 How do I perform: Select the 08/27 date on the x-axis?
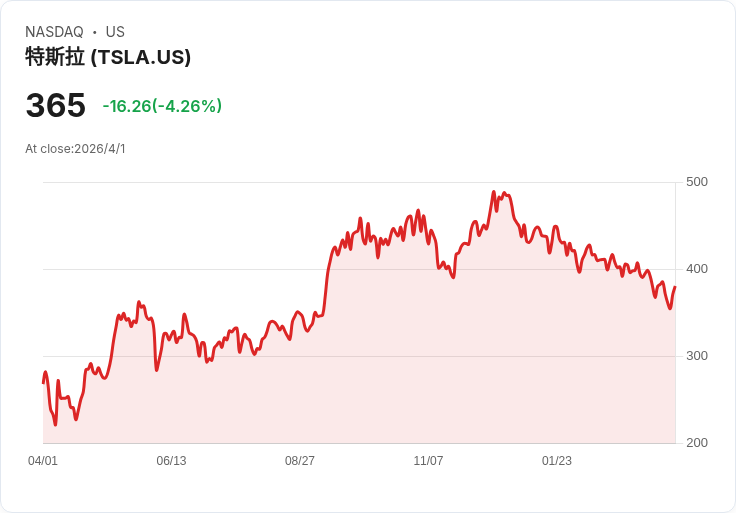pos(300,461)
